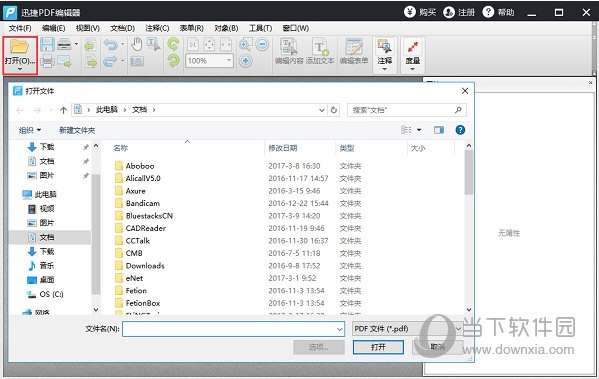This screenshot has height=379, width=599.
Task: Select the hand tool
Action: (137, 45)
